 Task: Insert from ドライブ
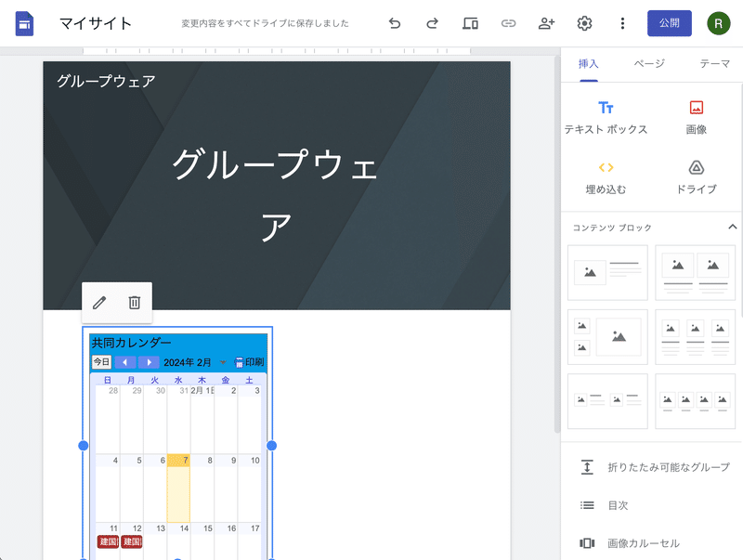pos(696,178)
